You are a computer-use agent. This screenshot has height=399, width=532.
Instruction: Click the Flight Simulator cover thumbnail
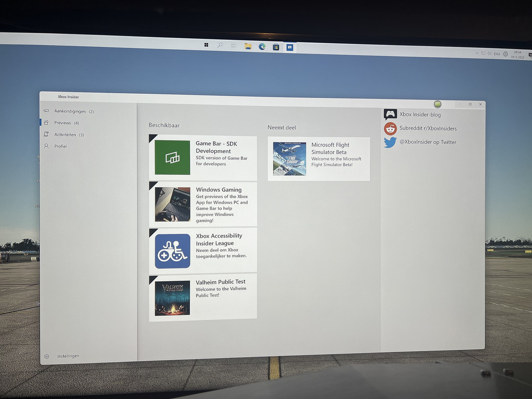point(289,159)
